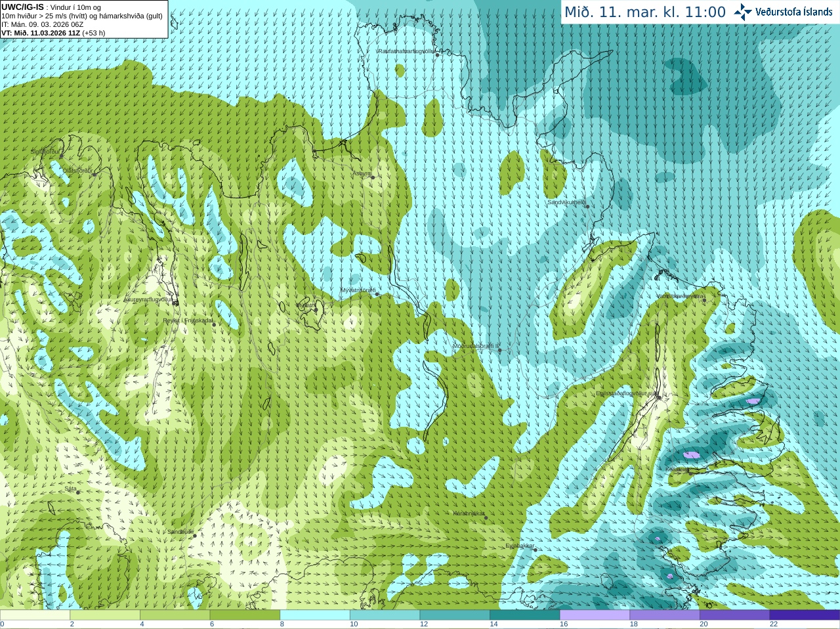
Task: Select the Sandbúðir station marker
Action: point(195,536)
